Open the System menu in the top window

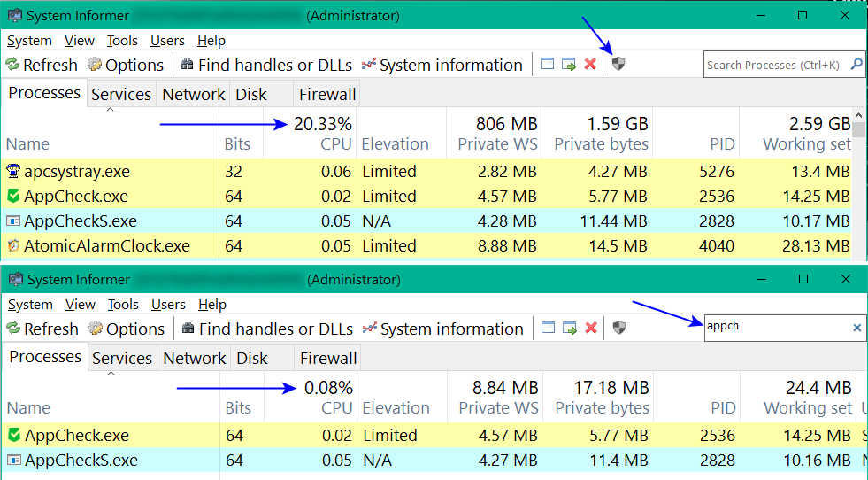[29, 41]
